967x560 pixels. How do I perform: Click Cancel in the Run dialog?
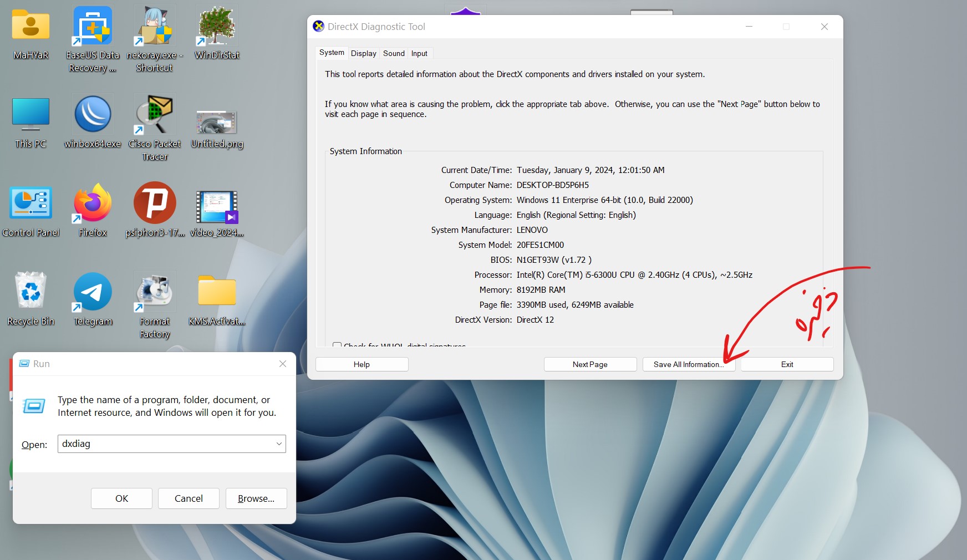point(189,498)
